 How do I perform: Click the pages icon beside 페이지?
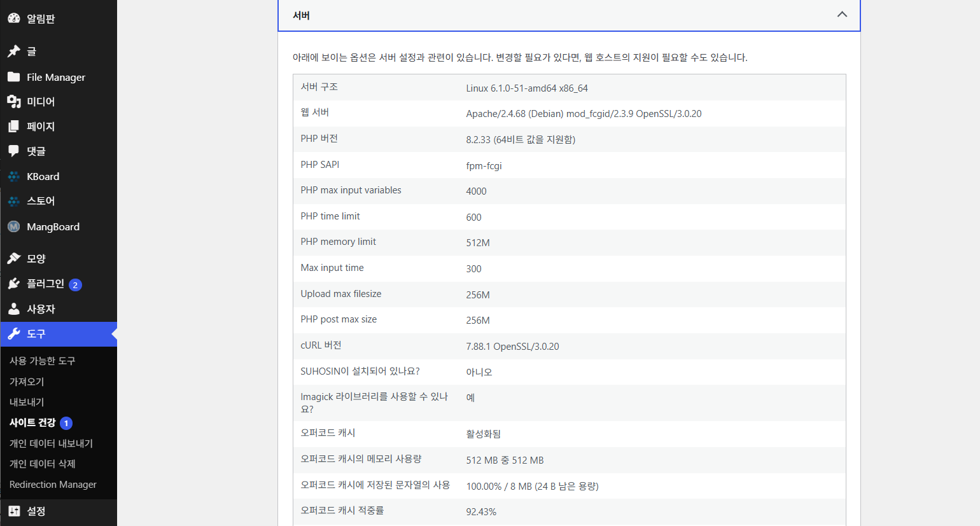point(13,127)
